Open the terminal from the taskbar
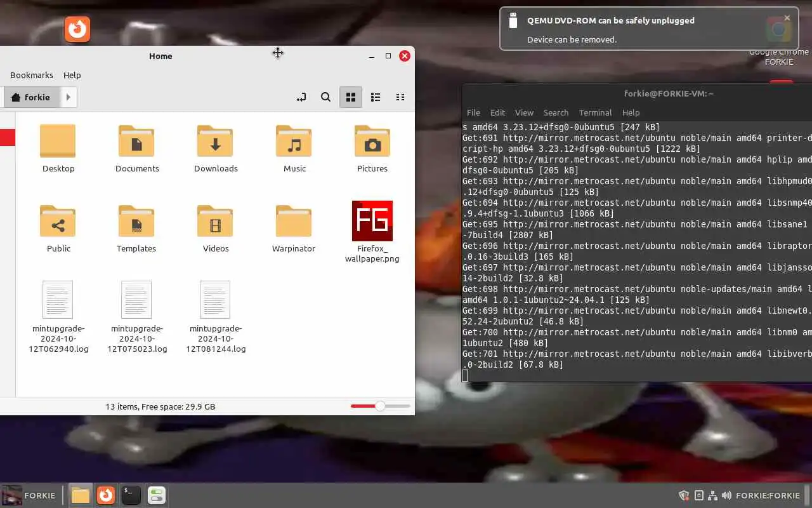 tap(131, 495)
